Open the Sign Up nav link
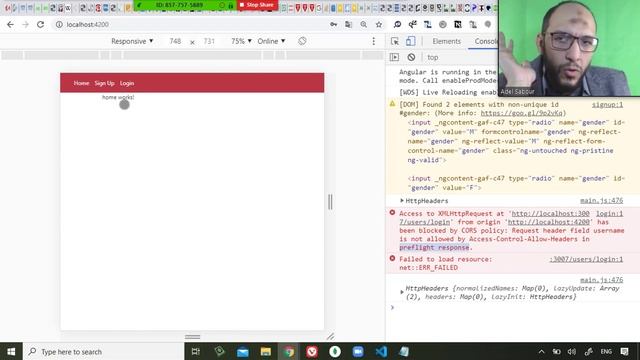This screenshot has width=640, height=360. click(104, 83)
